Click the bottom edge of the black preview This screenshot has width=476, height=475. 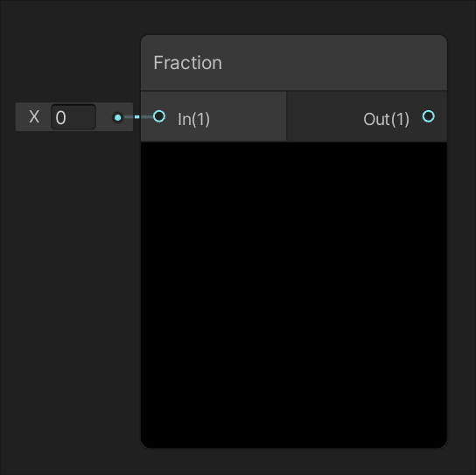tap(294, 447)
